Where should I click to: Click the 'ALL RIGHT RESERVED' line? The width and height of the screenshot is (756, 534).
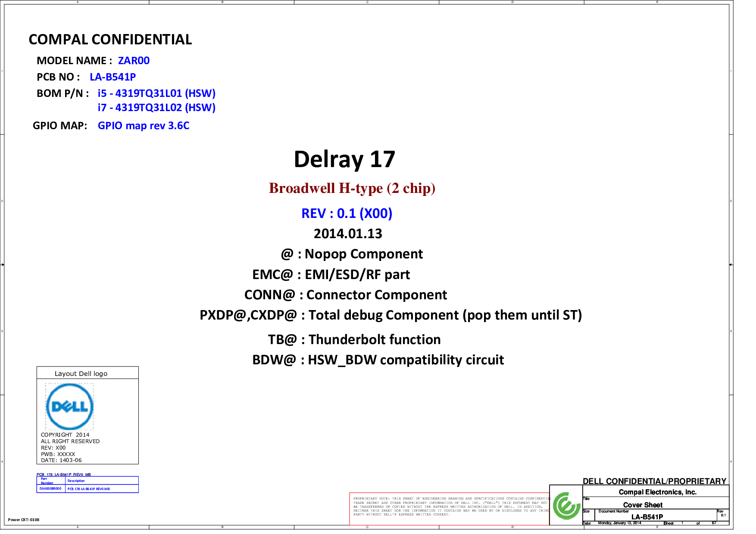coord(70,441)
